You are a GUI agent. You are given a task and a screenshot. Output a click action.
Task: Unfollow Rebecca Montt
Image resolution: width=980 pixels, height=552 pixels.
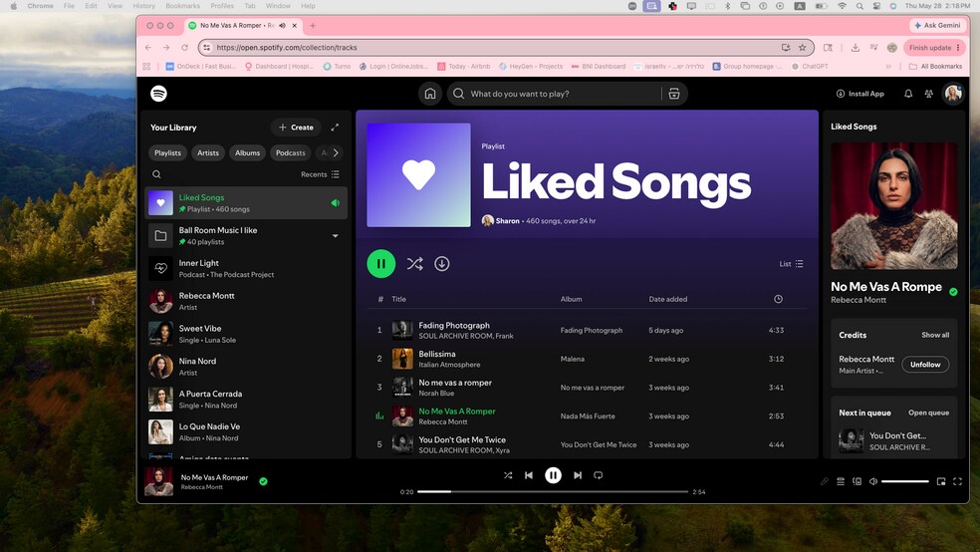pyautogui.click(x=925, y=365)
